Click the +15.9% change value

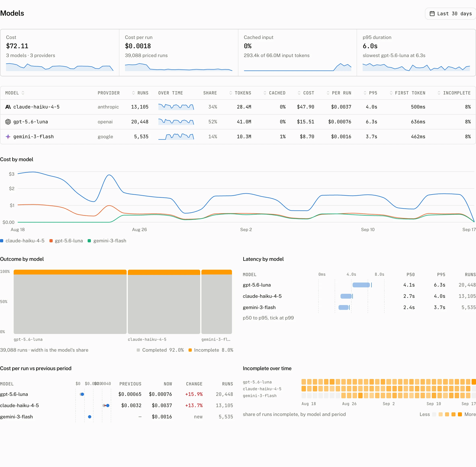[x=194, y=394]
